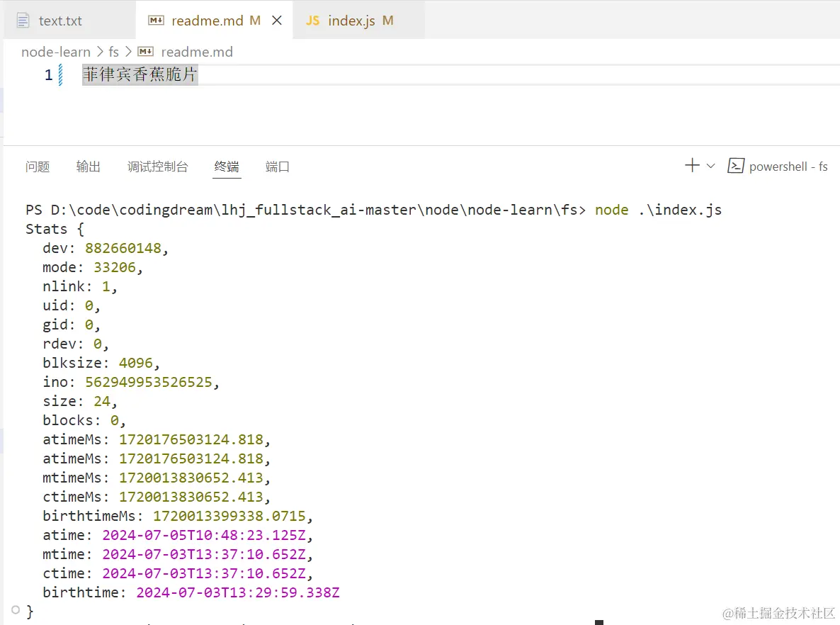Select the 终端 panel tab
Screen dimensions: 840x625
[227, 167]
